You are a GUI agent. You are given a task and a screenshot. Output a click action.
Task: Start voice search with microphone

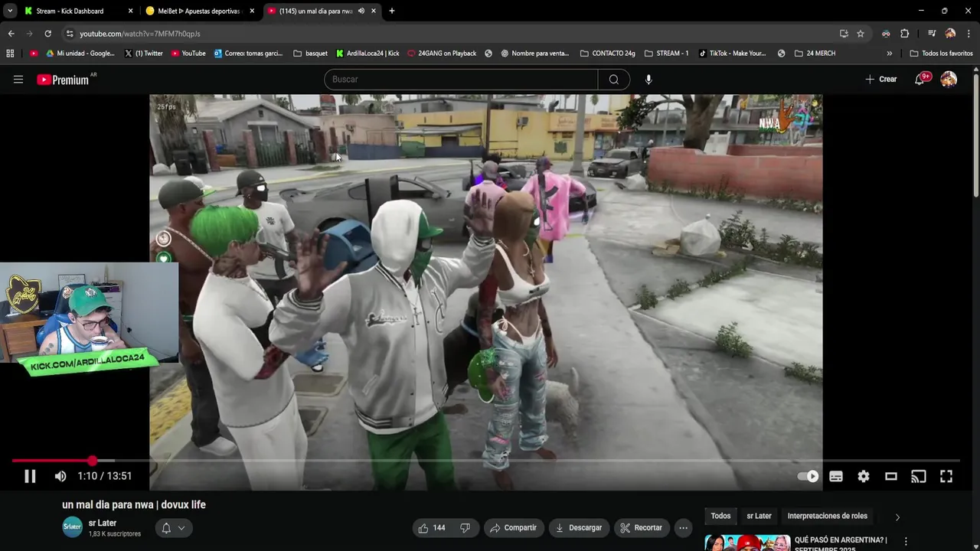click(648, 80)
